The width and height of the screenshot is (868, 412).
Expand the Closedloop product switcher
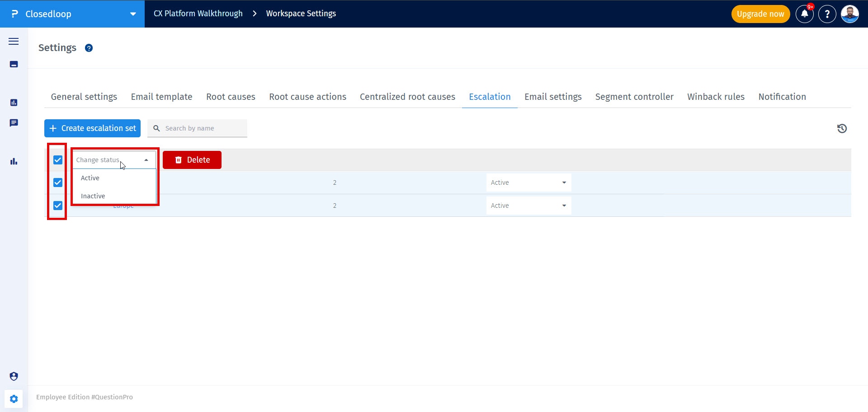pyautogui.click(x=133, y=14)
